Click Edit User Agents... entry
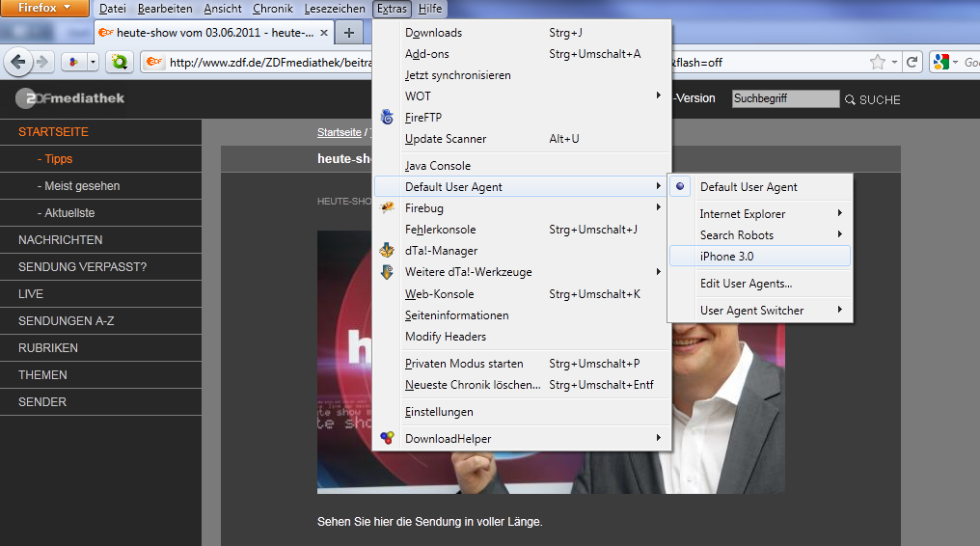Viewport: 980px width, 546px height. [760, 283]
